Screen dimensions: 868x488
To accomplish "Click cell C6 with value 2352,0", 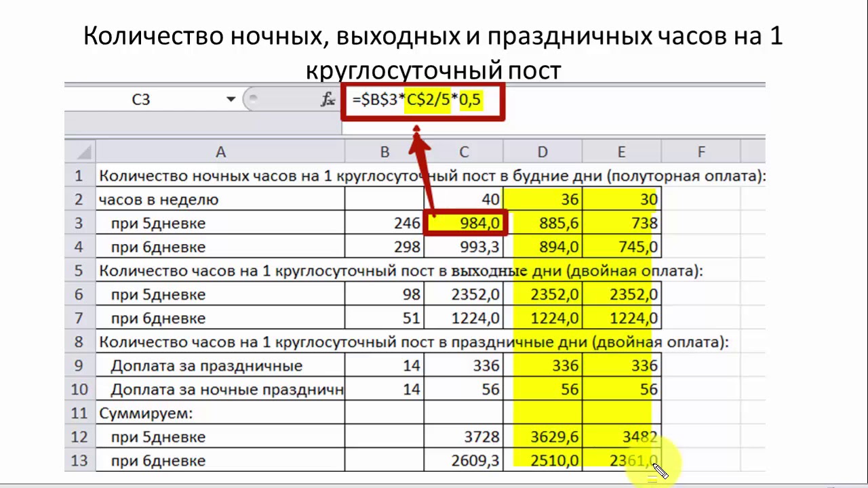I will pos(464,294).
